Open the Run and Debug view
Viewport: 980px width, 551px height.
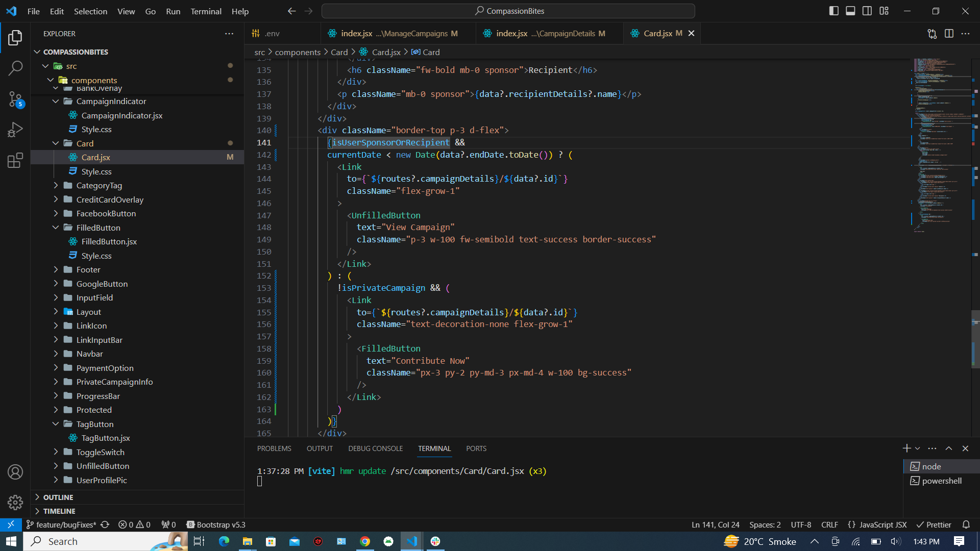pyautogui.click(x=15, y=130)
